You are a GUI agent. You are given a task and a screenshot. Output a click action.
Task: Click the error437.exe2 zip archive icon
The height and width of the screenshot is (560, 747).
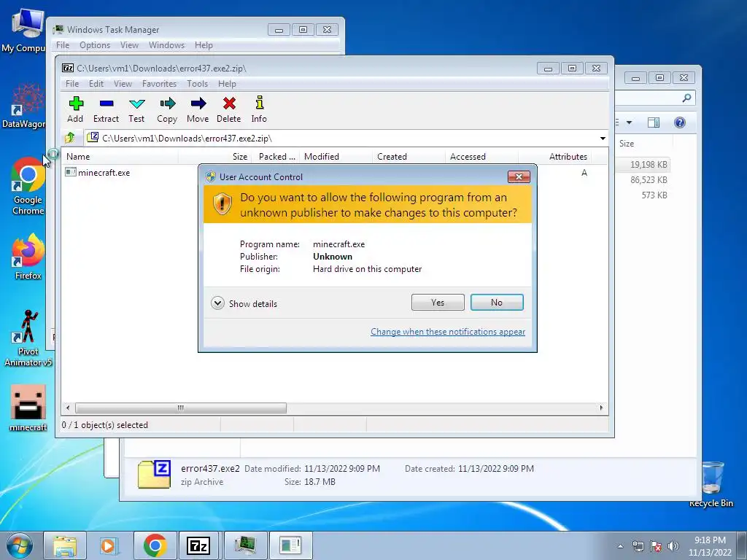point(155,474)
